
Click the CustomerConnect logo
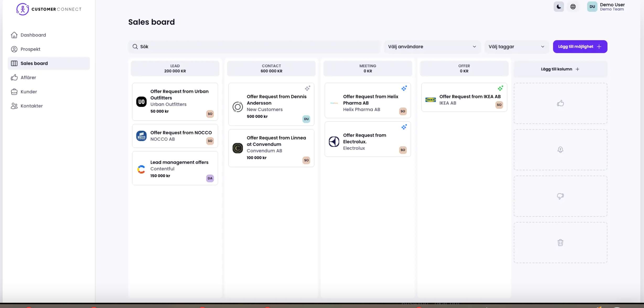click(x=48, y=9)
